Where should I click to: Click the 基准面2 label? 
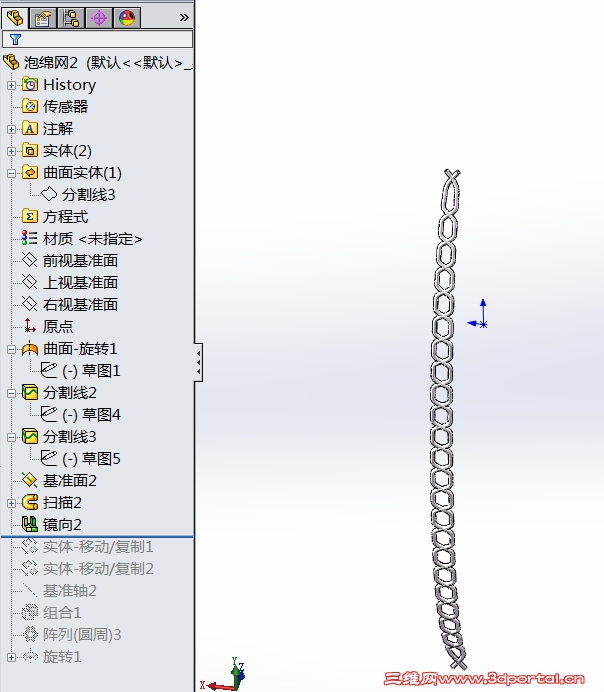[x=70, y=481]
